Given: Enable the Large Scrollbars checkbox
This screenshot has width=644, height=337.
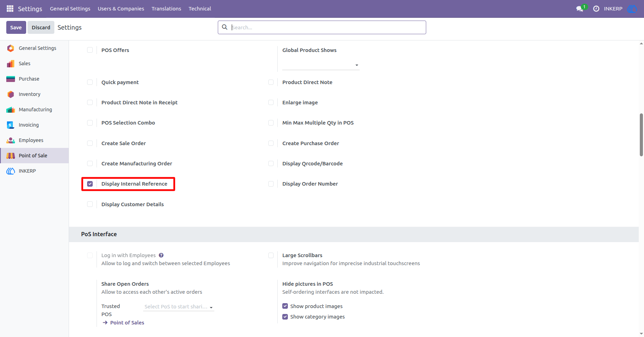Looking at the screenshot, I should [x=271, y=255].
